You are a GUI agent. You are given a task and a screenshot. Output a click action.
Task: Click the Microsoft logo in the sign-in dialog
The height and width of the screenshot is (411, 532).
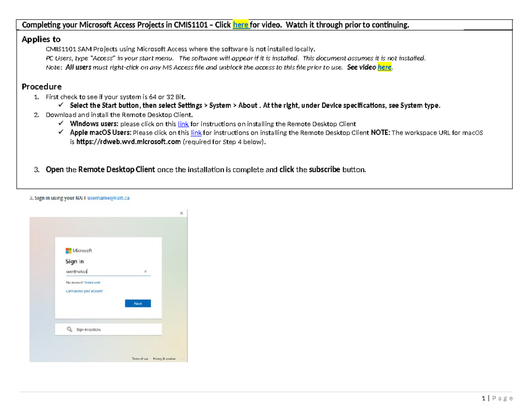pyautogui.click(x=69, y=251)
